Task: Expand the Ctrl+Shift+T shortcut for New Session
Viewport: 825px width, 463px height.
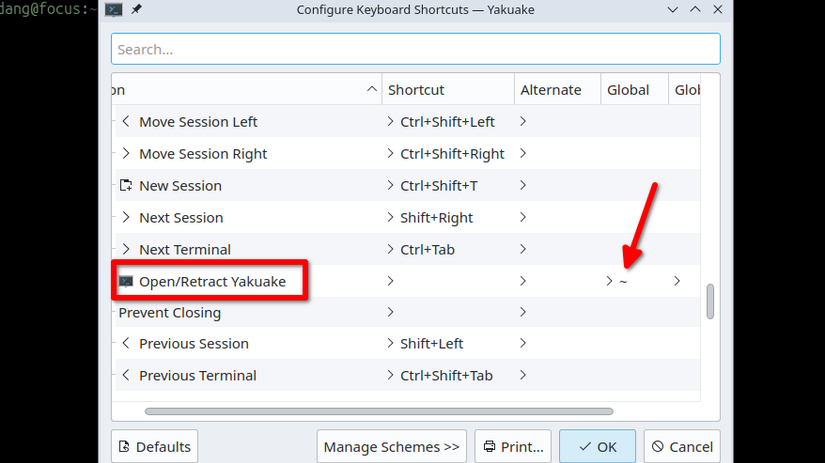Action: (390, 186)
